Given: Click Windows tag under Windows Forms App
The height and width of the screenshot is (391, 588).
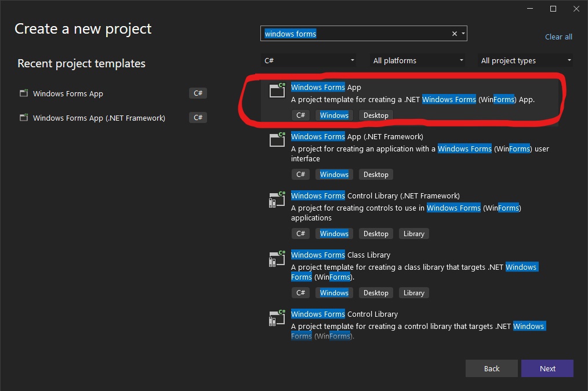Looking at the screenshot, I should coord(334,115).
